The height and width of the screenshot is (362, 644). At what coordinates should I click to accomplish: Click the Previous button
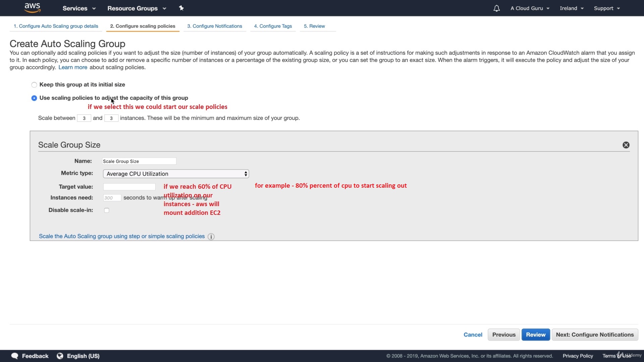point(503,335)
